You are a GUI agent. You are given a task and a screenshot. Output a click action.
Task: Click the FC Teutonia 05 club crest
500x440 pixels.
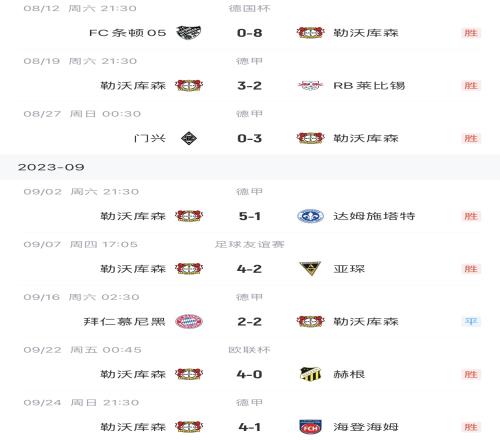pyautogui.click(x=189, y=33)
